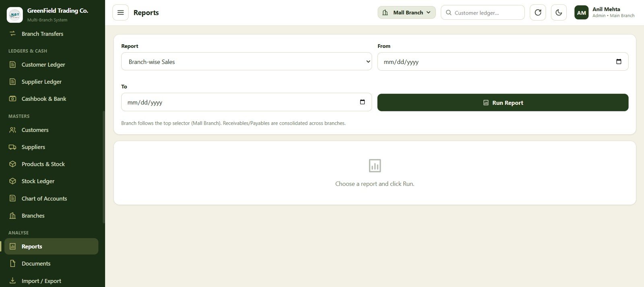This screenshot has height=287, width=644.
Task: Click the 'ANALYSE' section label
Action: [19, 233]
